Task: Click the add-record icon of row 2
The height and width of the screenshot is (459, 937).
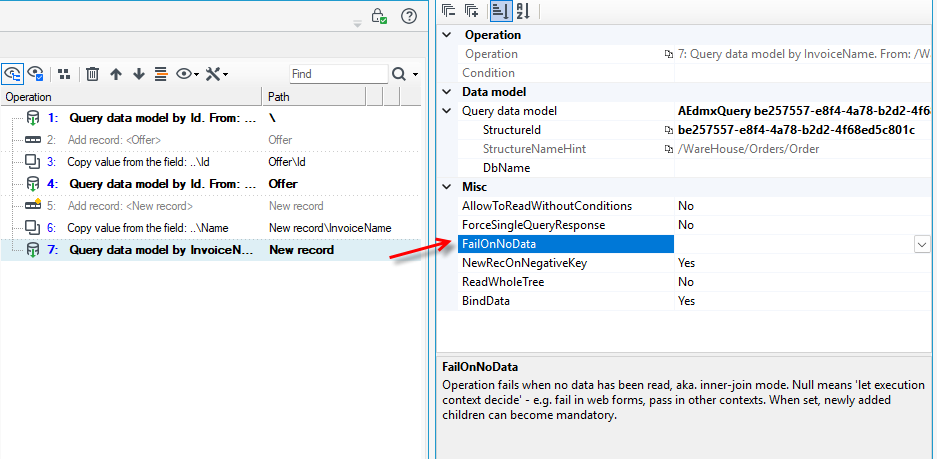Action: (32, 140)
